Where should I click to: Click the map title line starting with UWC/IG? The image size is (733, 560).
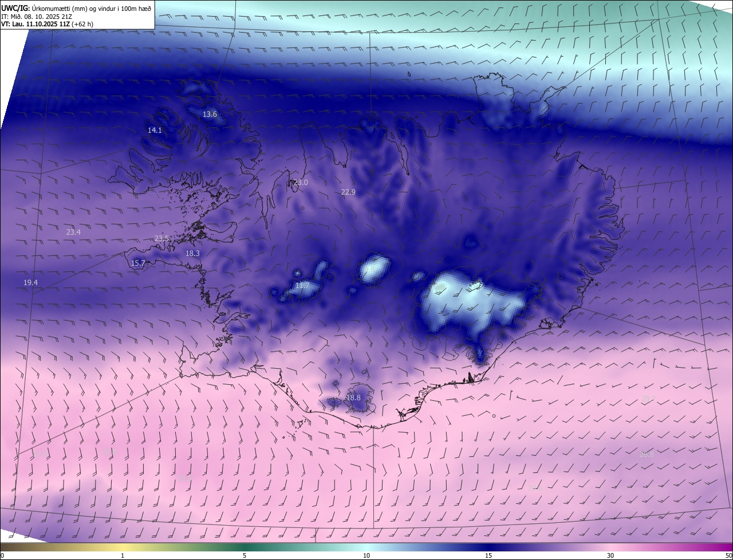(76, 9)
